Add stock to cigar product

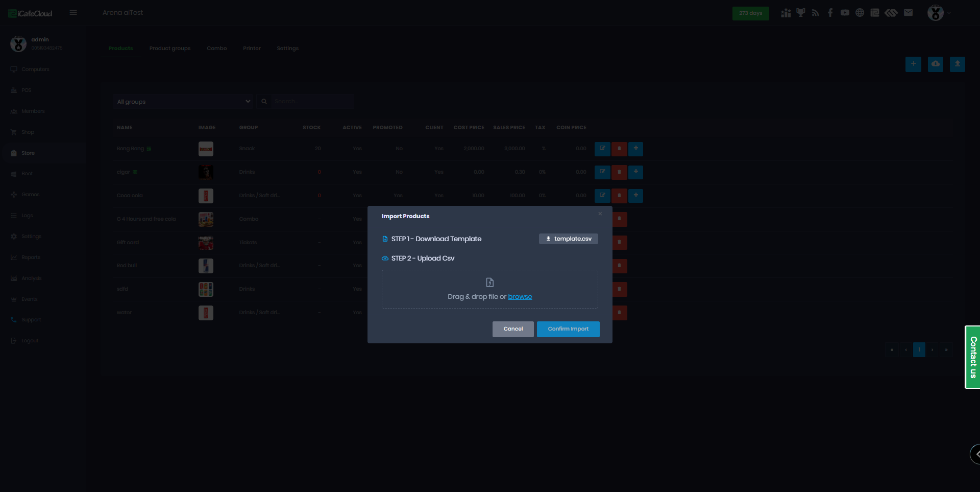tap(636, 172)
